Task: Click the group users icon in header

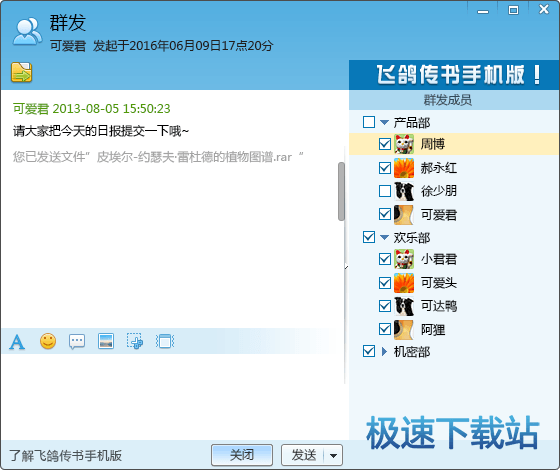Action: click(27, 31)
